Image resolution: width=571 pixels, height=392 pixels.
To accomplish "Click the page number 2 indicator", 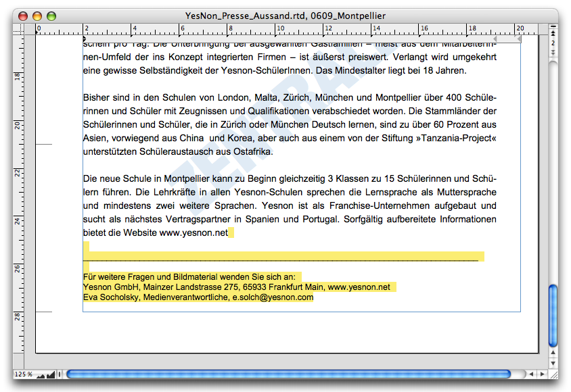I will (553, 43).
